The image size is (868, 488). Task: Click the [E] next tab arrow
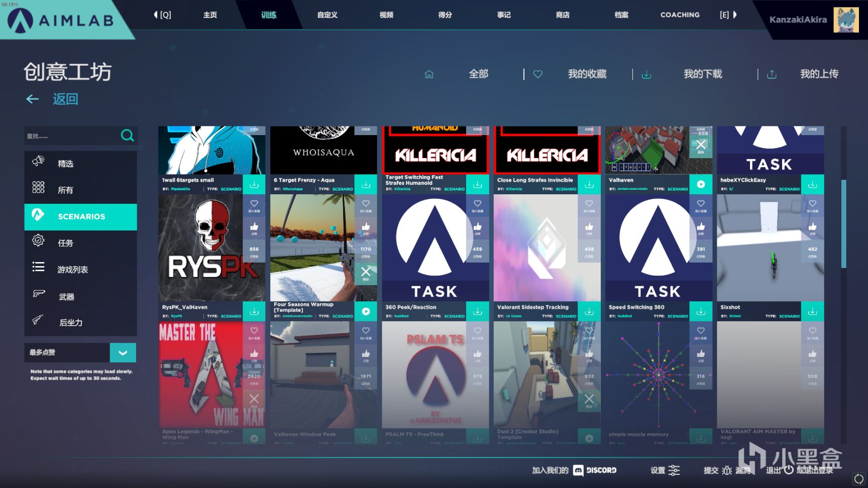[728, 15]
